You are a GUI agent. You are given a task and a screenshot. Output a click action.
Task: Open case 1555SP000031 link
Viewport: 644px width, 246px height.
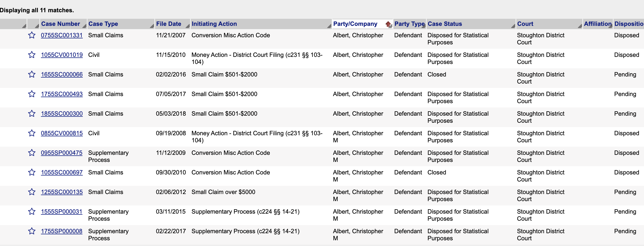62,212
